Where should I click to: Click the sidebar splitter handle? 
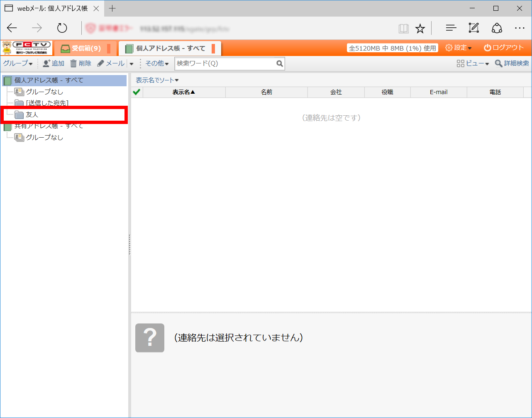(129, 245)
